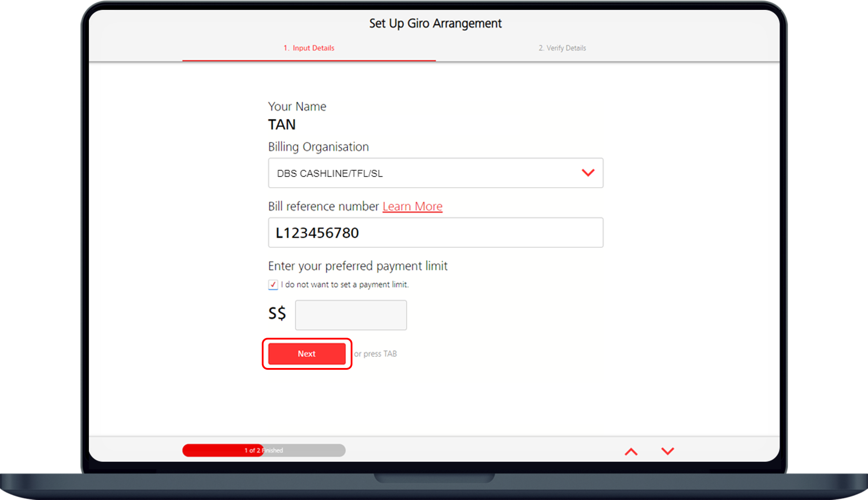Click the red down chevron arrow

coord(668,451)
